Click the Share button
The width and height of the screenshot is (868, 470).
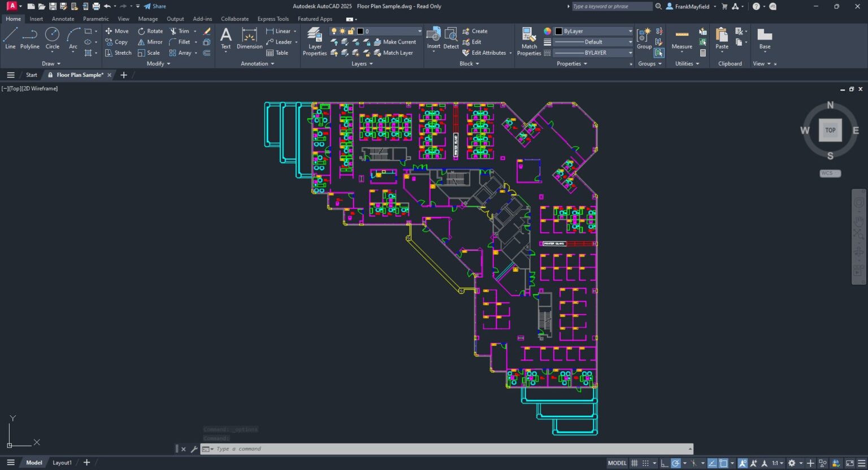(x=154, y=6)
